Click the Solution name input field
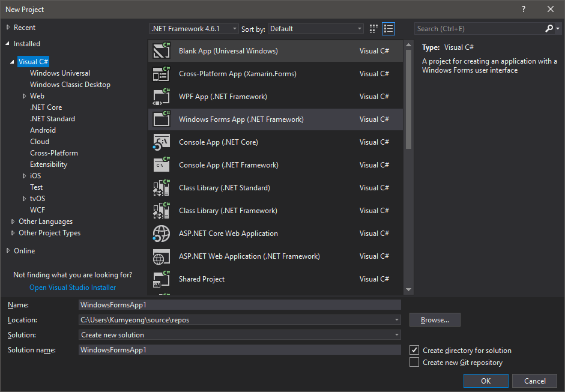Viewport: 565px width, 392px height. tap(240, 350)
